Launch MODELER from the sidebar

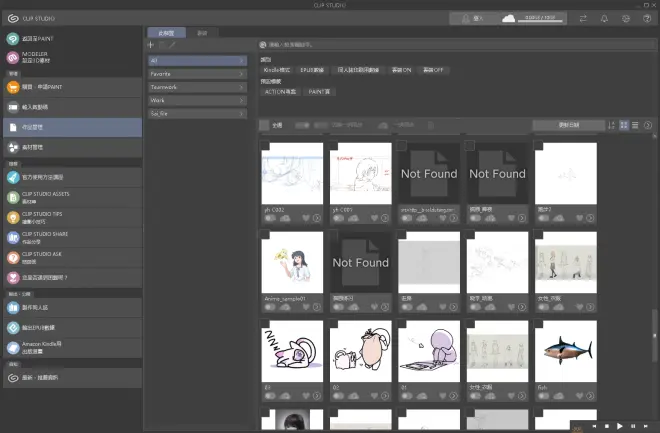click(13, 58)
